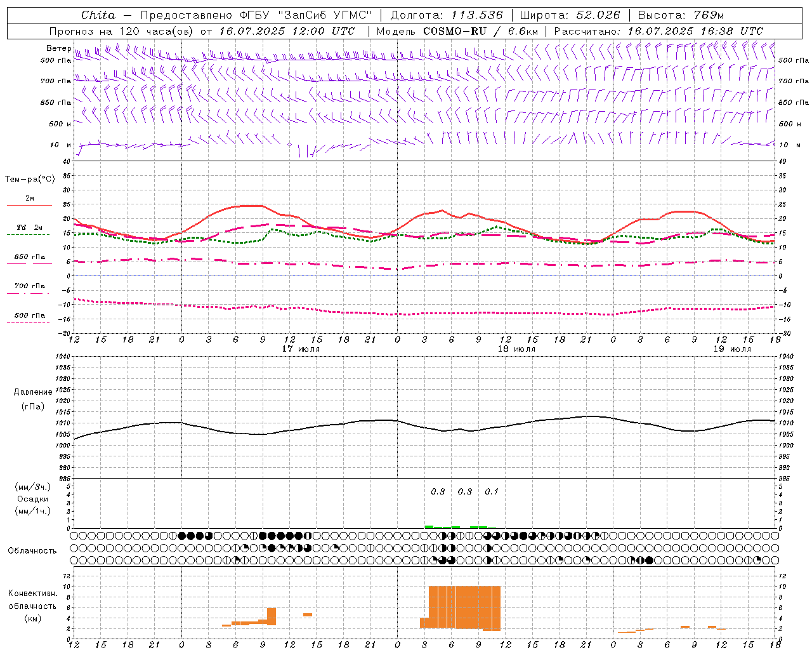Select the "18 июля" date label

[516, 349]
